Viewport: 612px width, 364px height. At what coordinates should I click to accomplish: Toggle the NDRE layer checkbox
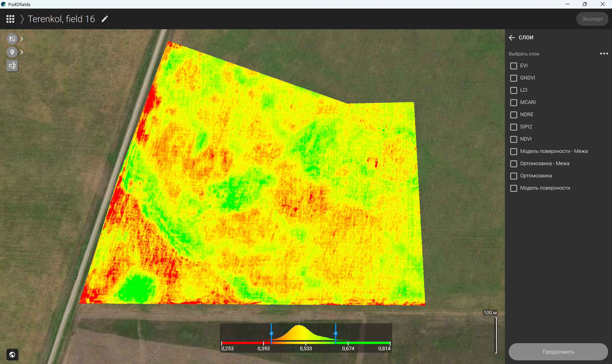click(x=514, y=115)
